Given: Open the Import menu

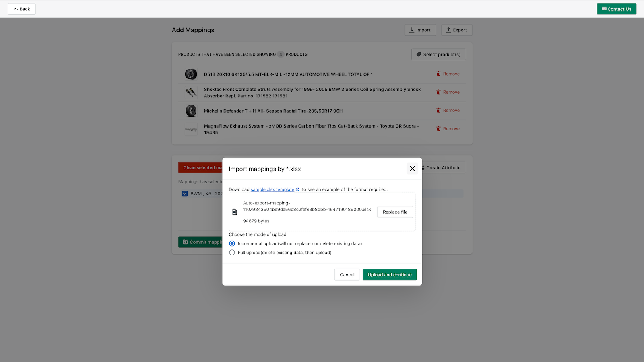Looking at the screenshot, I should [420, 30].
